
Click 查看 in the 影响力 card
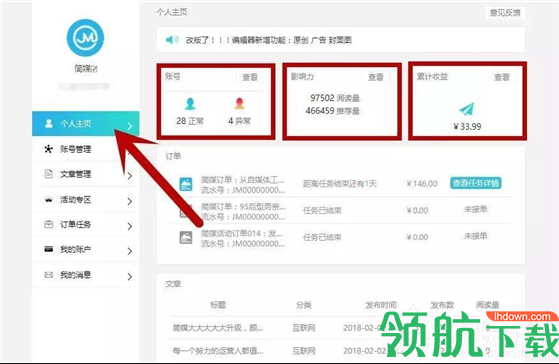pyautogui.click(x=376, y=77)
